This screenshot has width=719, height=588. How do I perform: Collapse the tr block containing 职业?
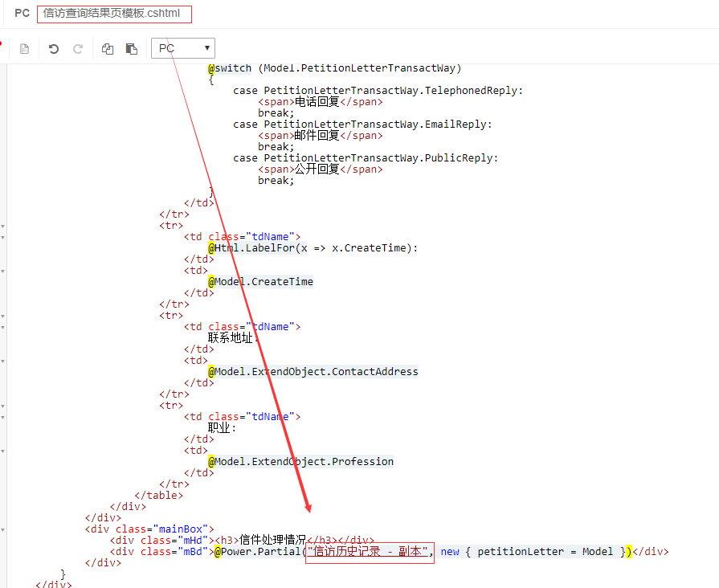coord(2,406)
